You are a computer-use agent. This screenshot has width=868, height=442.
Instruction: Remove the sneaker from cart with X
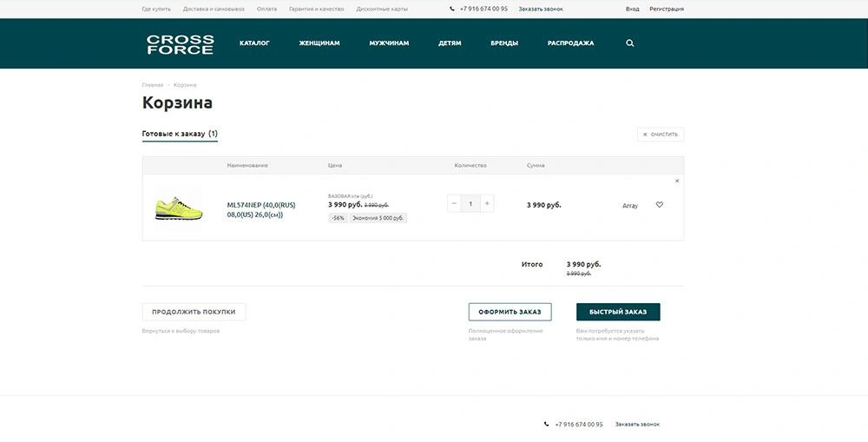[x=677, y=181]
